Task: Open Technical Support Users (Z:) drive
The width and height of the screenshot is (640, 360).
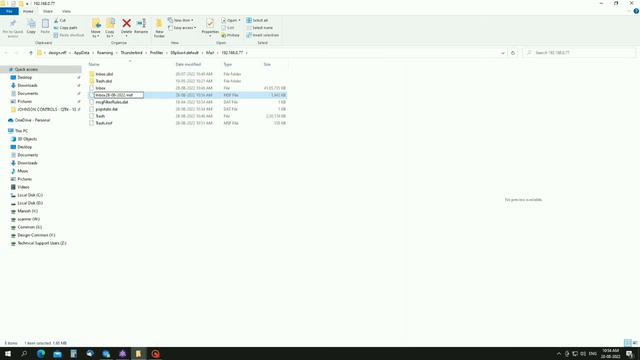Action: [42, 243]
